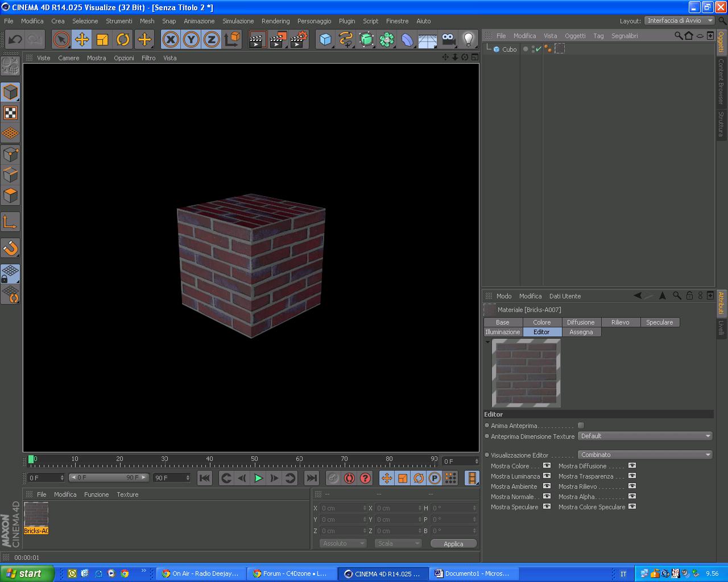Open the camera object icon

(448, 39)
